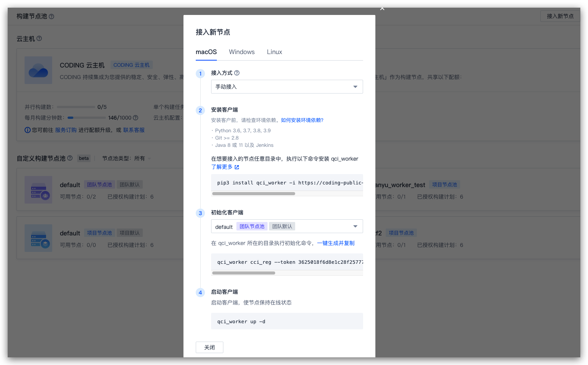Click the 并行构建数 progress bar

[76, 107]
